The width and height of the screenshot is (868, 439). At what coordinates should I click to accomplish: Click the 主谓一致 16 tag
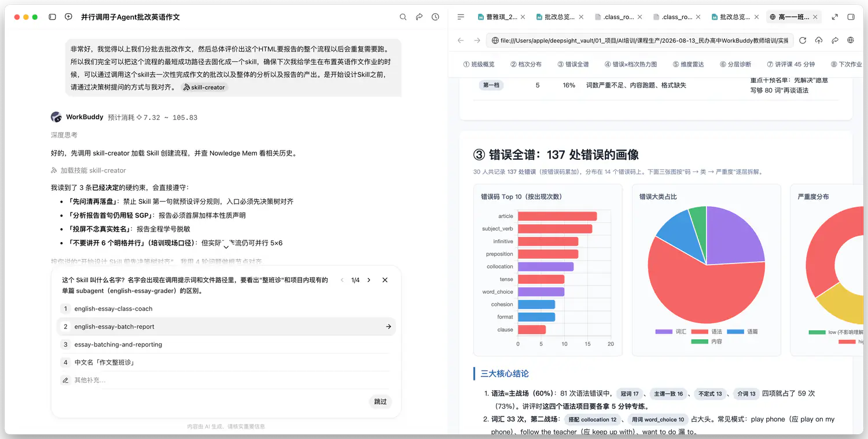668,394
